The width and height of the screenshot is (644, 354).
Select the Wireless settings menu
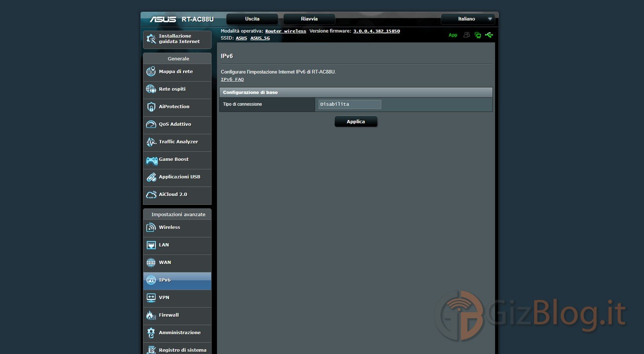pos(177,227)
